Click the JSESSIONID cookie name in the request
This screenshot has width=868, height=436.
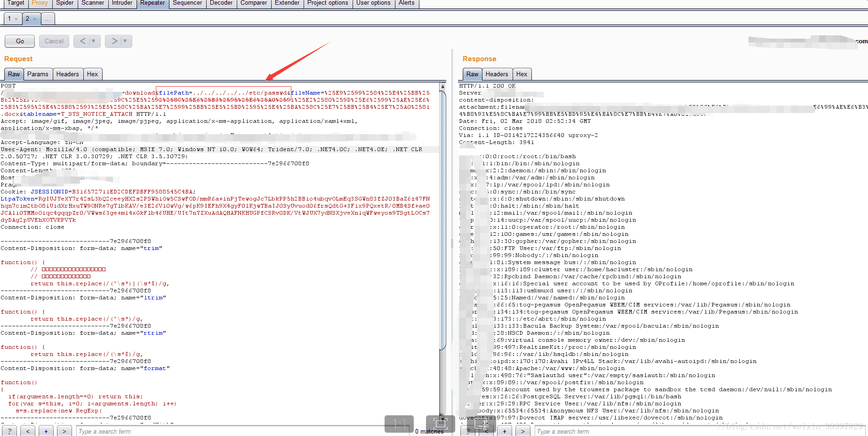[49, 192]
